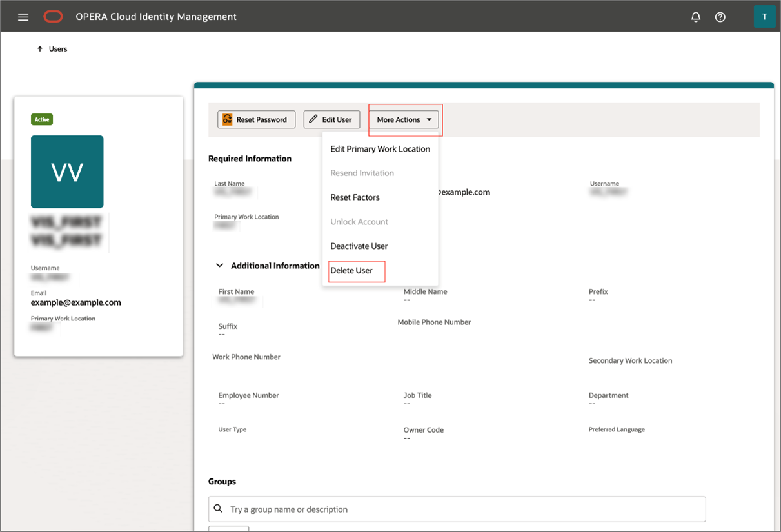Click the Secondary Work Location label
Image resolution: width=781 pixels, height=532 pixels.
[x=631, y=361]
